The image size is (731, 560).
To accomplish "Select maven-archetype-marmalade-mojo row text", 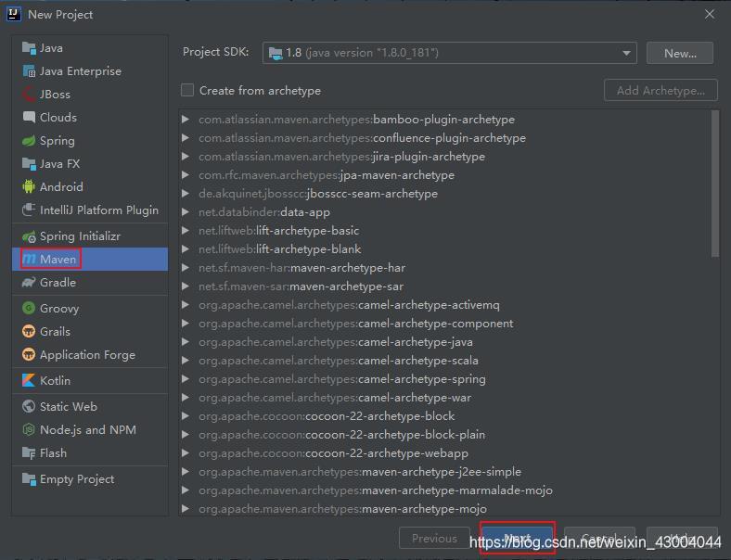I will [376, 490].
